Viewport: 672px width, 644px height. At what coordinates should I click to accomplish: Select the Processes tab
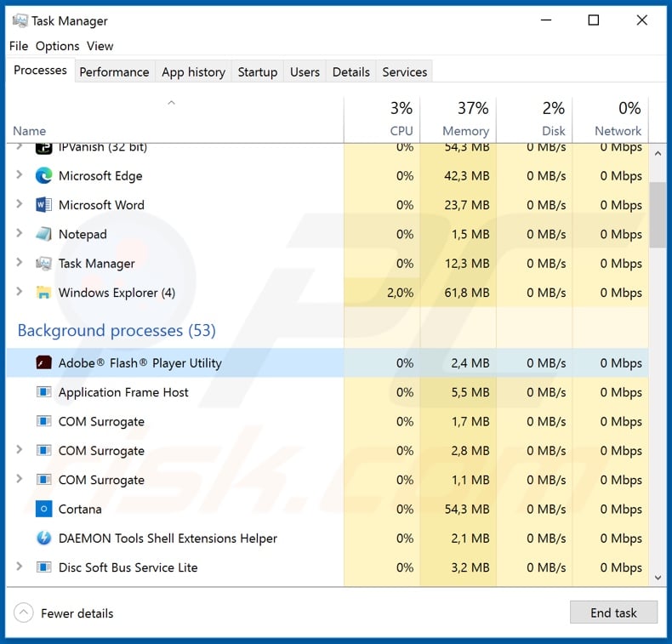click(x=40, y=70)
